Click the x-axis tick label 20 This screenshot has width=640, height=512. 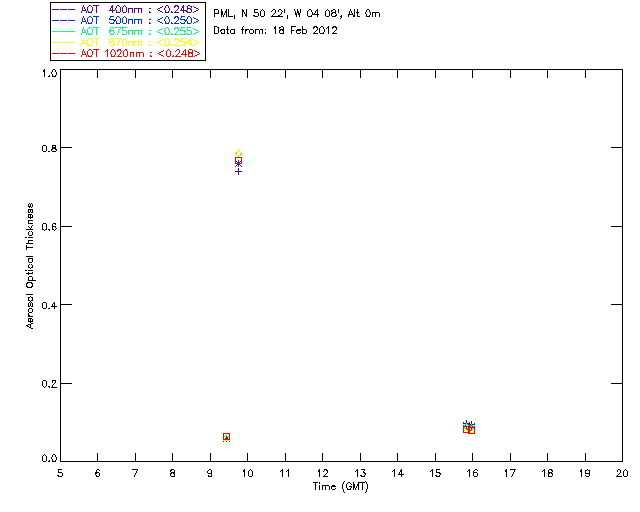tap(622, 474)
